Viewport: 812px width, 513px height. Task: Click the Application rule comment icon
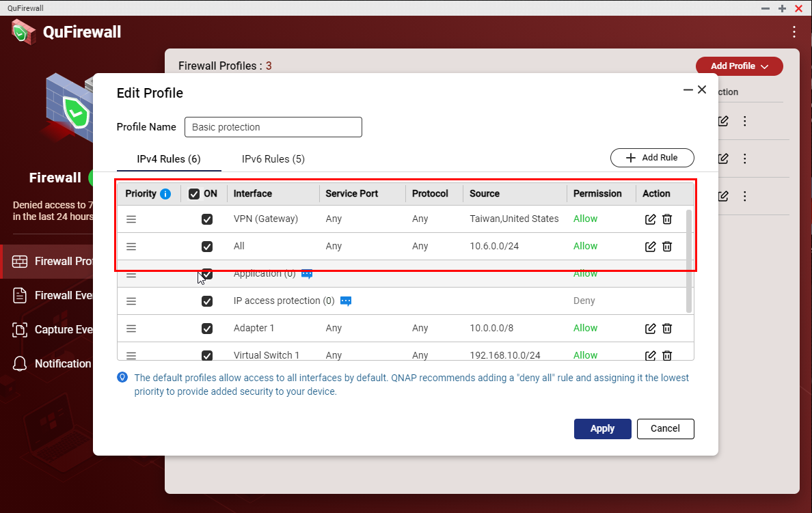coord(307,274)
